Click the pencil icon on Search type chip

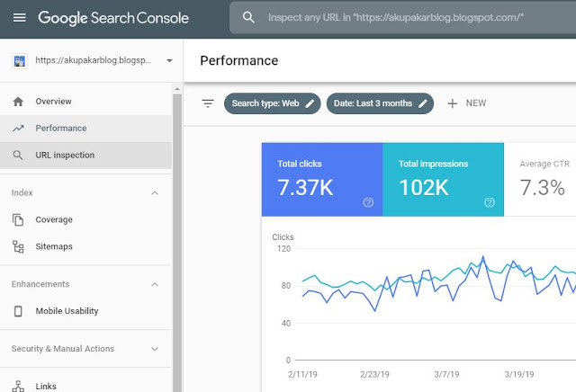pos(310,103)
